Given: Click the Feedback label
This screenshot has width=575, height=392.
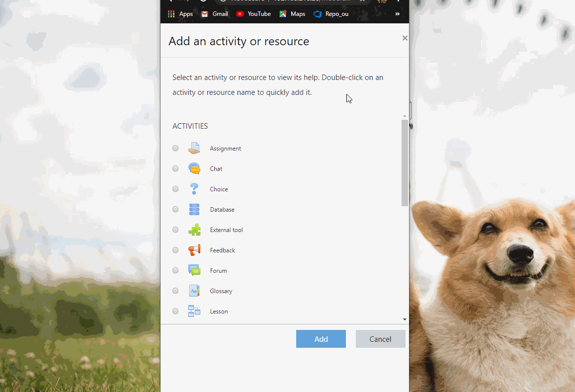Looking at the screenshot, I should click(x=222, y=250).
